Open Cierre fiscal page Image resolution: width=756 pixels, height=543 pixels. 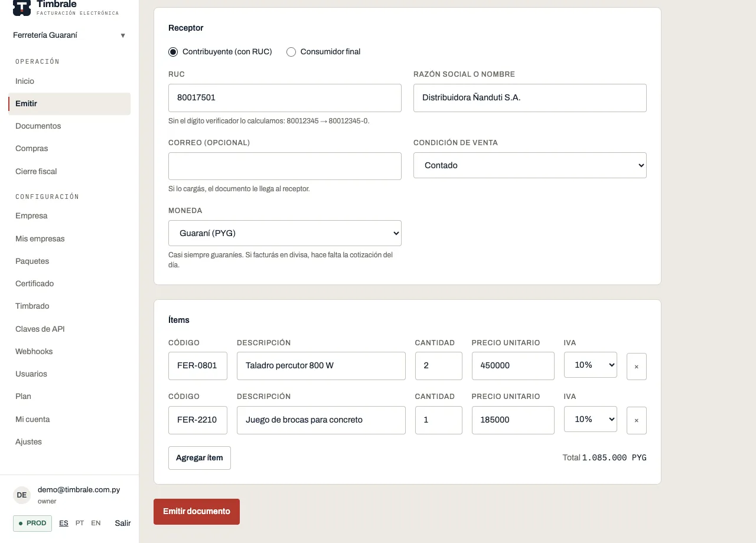(x=70, y=172)
